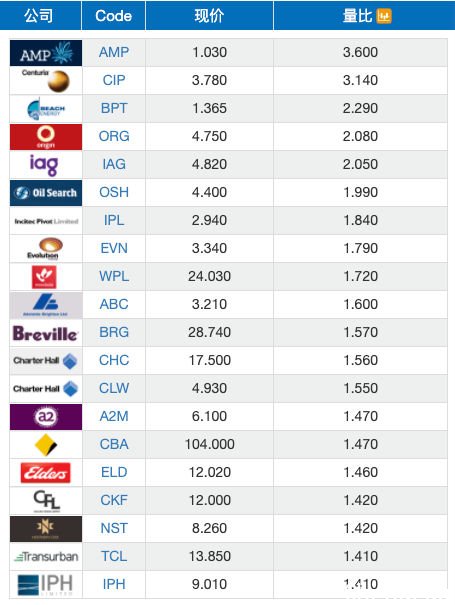Select the purple a2 logo
Screen dimensions: 455x605
point(46,417)
